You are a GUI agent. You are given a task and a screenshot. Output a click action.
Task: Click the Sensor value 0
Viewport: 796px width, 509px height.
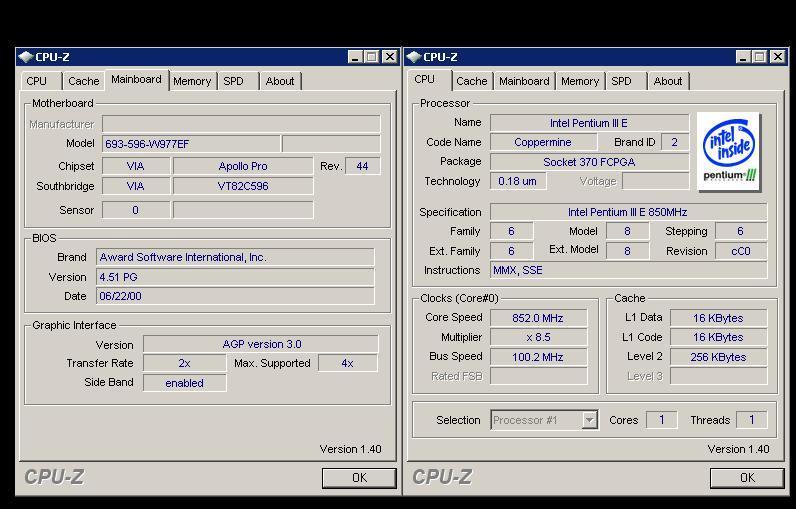pyautogui.click(x=136, y=210)
